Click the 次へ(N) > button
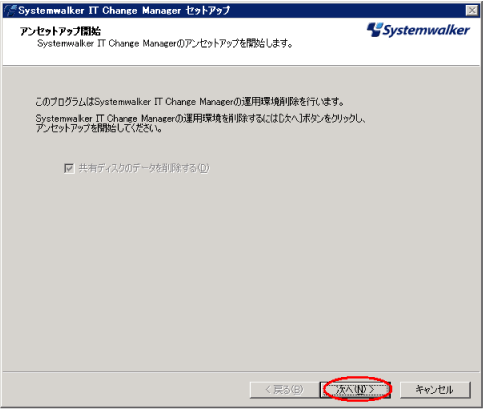This screenshot has width=483, height=409. click(355, 389)
